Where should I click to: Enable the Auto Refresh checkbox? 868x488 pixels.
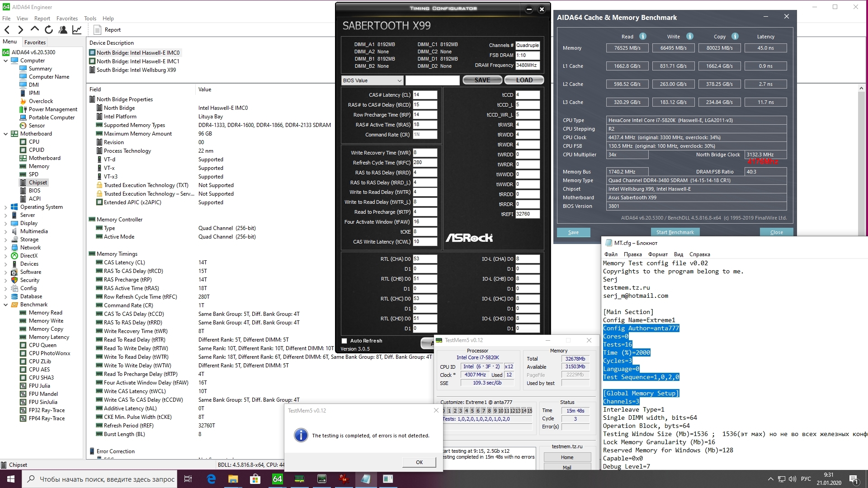[344, 341]
